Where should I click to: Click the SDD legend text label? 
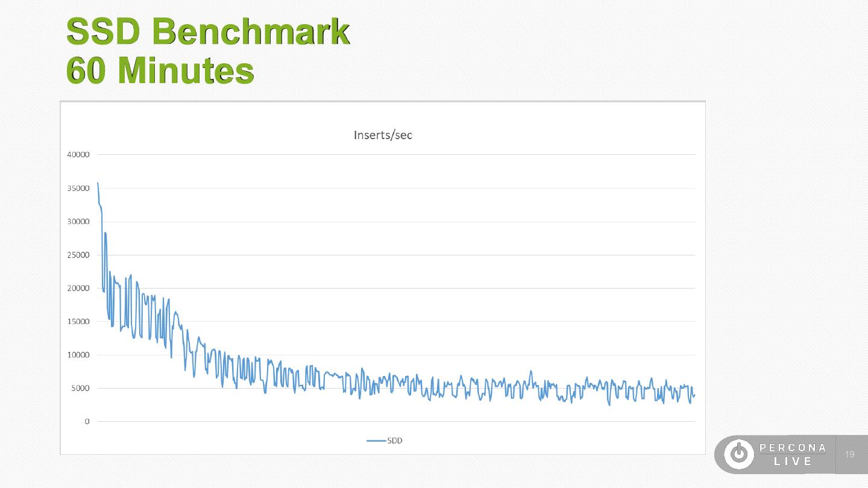395,440
